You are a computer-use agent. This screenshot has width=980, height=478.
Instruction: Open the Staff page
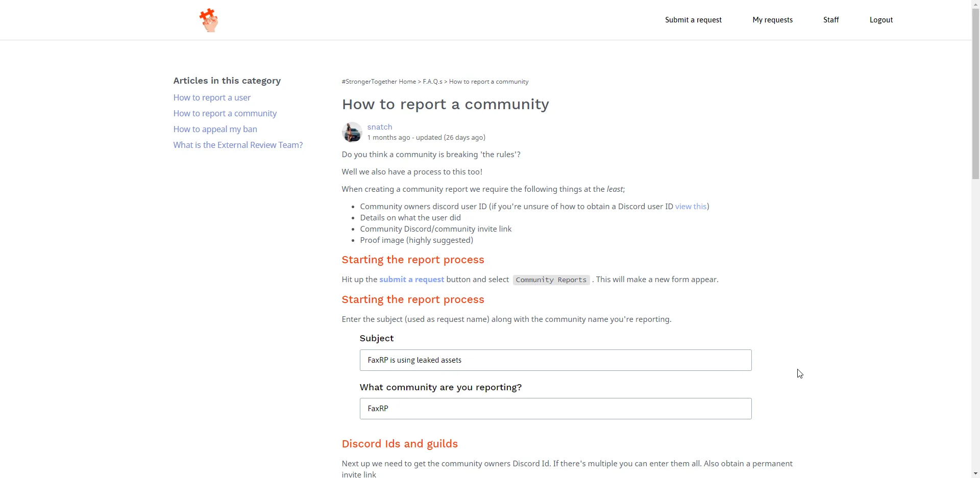coord(830,20)
